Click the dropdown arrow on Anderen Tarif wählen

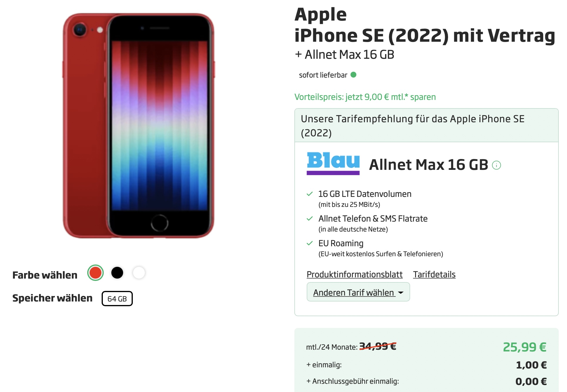tap(401, 293)
